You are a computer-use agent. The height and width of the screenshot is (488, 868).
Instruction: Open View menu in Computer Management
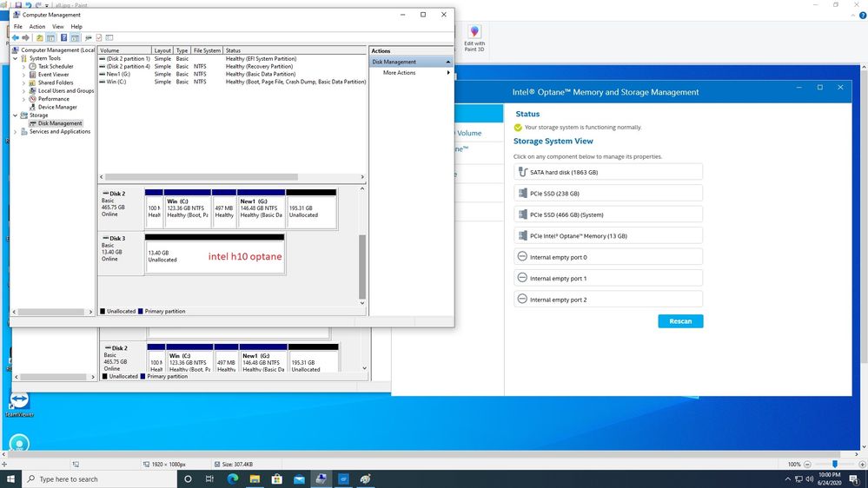[x=57, y=27]
